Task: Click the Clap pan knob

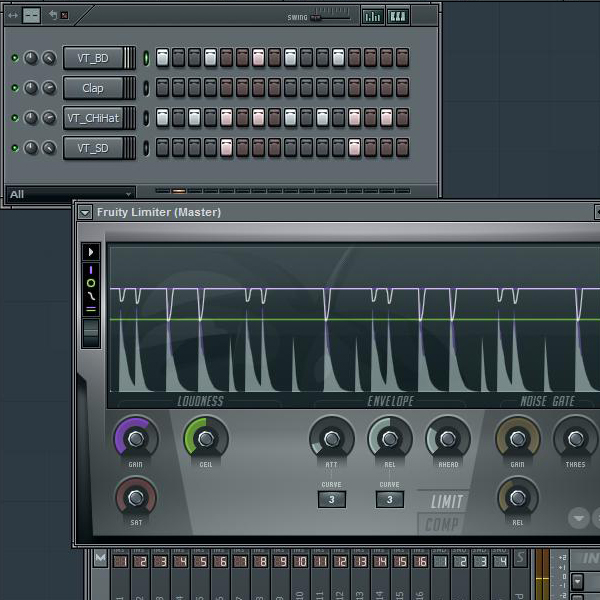Action: coord(31,88)
